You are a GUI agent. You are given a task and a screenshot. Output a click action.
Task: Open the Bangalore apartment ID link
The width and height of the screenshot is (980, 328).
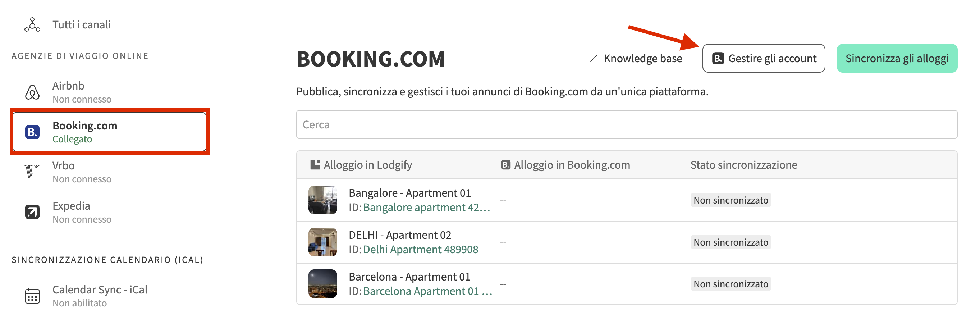click(426, 208)
